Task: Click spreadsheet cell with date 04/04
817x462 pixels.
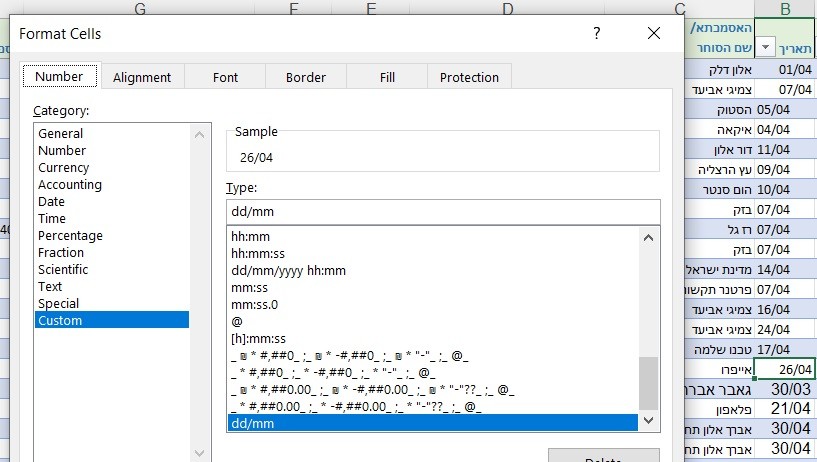Action: 785,129
